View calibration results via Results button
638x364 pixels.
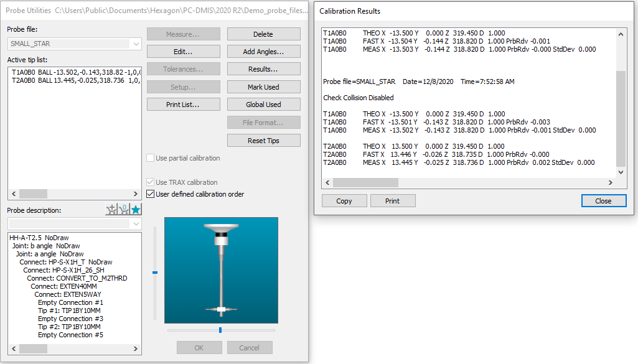263,69
